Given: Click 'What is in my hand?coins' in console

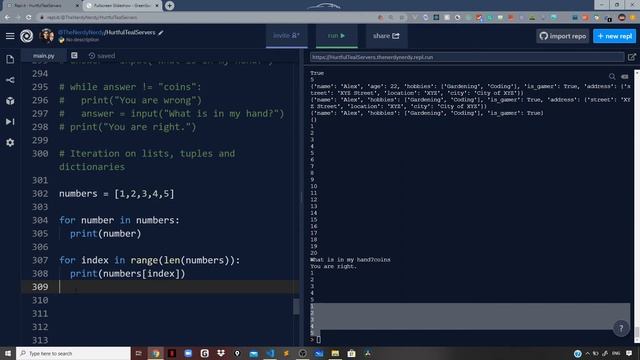Looking at the screenshot, I should [350, 260].
